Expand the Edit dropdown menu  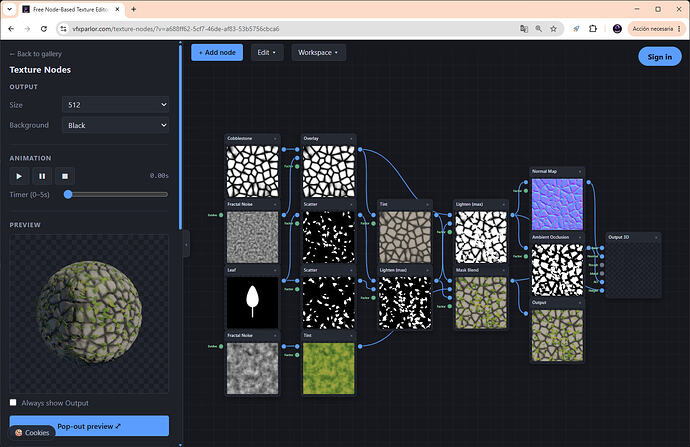267,52
